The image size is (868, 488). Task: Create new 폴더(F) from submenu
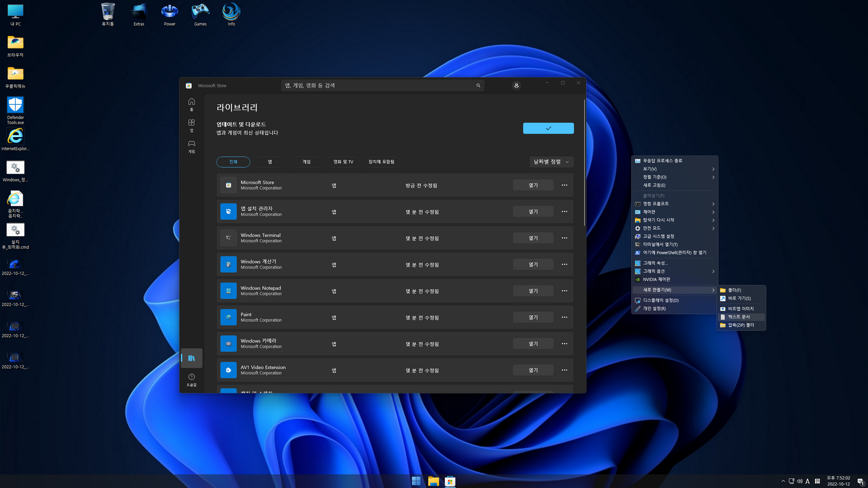point(742,290)
